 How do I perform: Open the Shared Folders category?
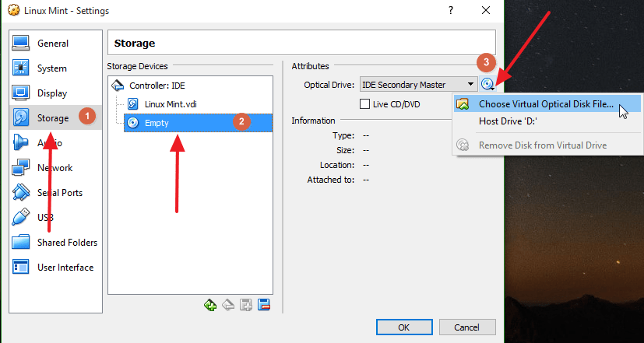(x=55, y=243)
